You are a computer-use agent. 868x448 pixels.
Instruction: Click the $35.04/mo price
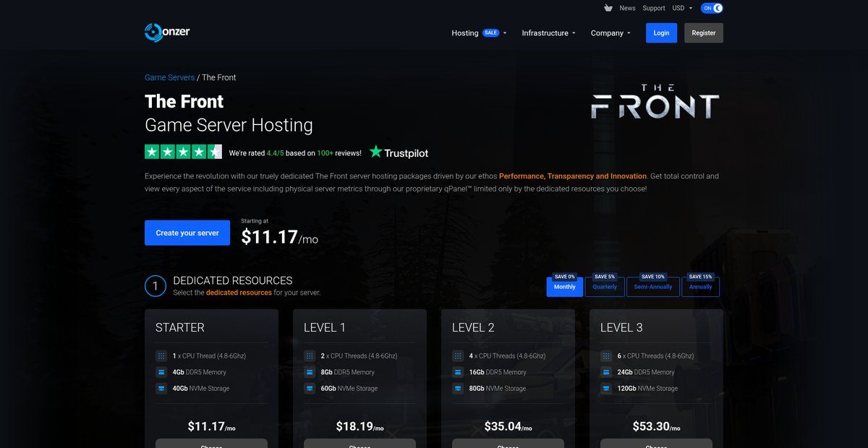[x=508, y=426]
